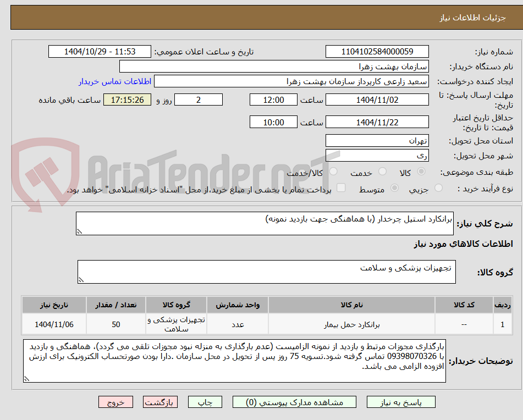This screenshot has height=420, width=523.
Task: Click the remaining days field showing 2
Action: coord(199,100)
